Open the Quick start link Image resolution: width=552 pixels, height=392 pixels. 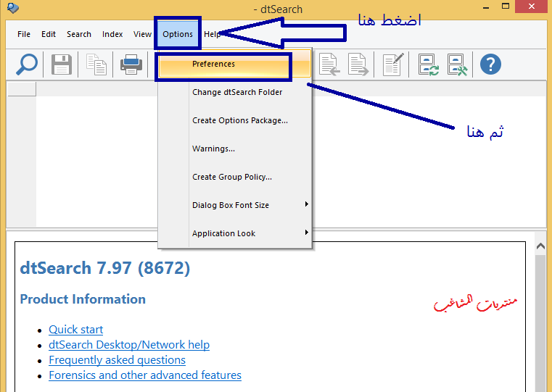75,330
